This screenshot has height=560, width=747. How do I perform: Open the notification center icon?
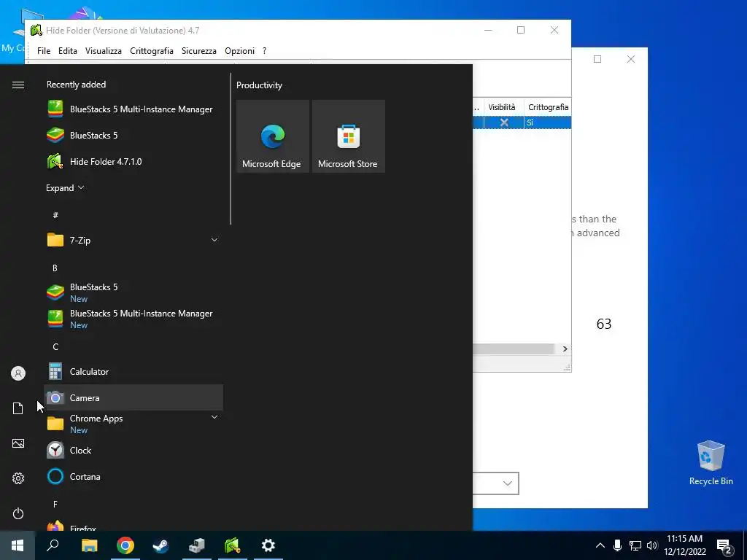724,546
